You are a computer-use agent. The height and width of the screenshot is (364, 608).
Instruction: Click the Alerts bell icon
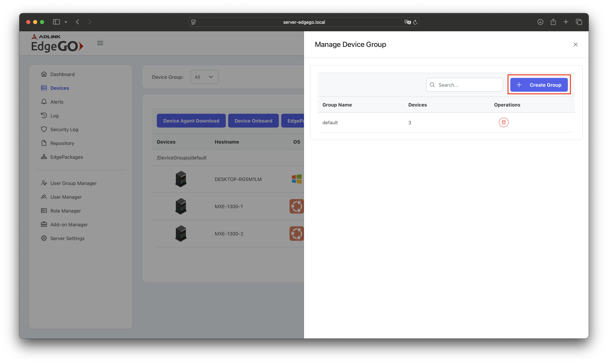[x=44, y=102]
